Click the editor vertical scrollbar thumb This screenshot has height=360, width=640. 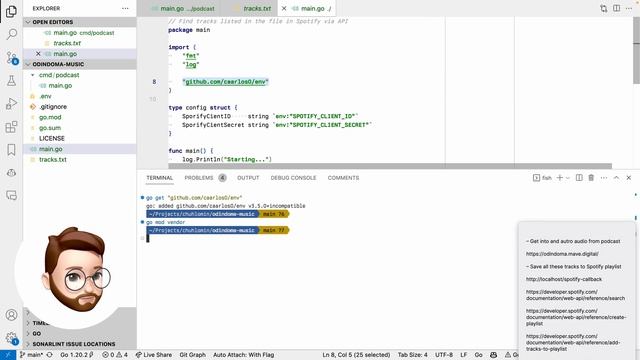(636, 50)
